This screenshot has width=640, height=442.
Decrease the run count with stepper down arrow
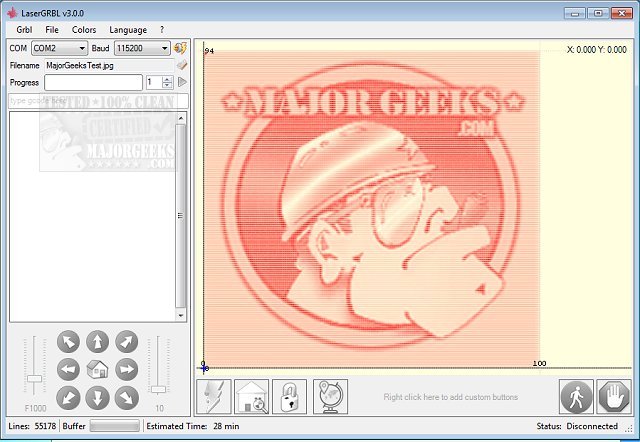pyautogui.click(x=167, y=85)
